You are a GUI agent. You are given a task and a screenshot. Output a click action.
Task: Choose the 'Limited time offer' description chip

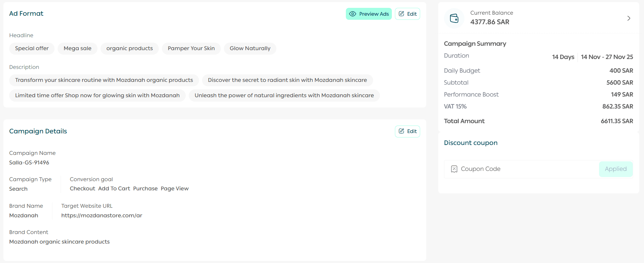(97, 96)
